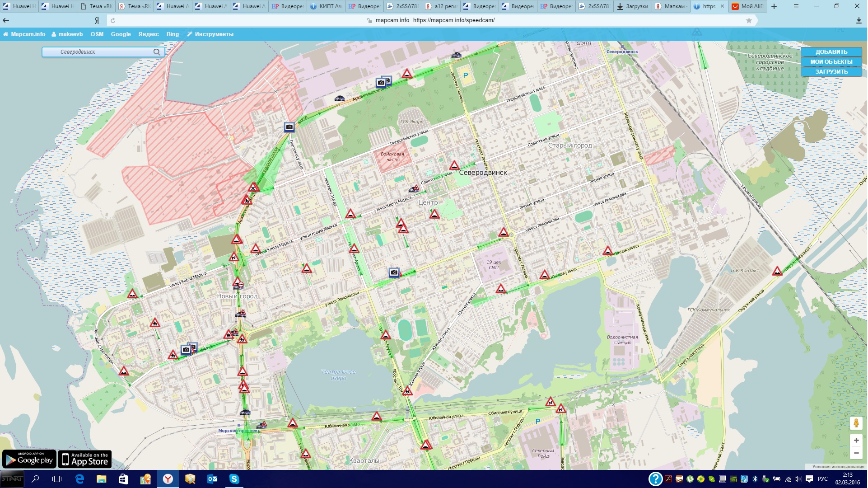This screenshot has height=488, width=868.
Task: Click camera marker near 19 цех СМП
Action: 394,272
